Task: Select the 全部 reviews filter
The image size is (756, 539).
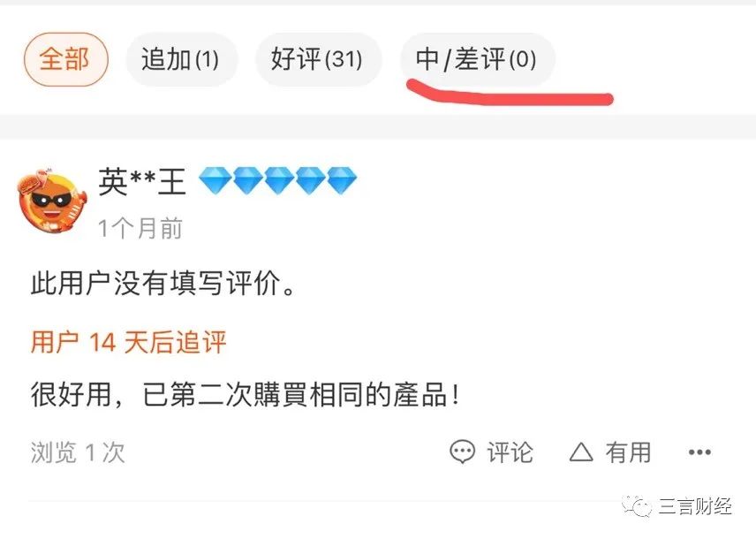Action: (x=65, y=59)
